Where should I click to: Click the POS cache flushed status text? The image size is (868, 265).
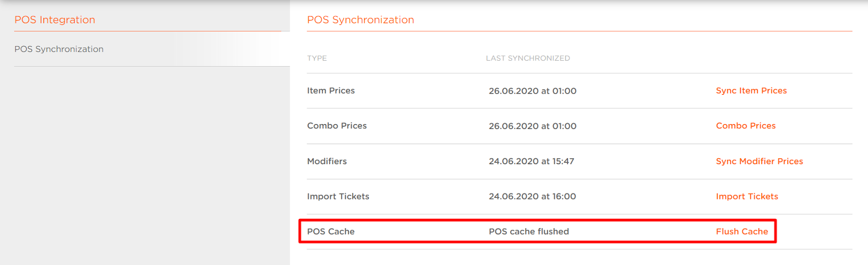(528, 231)
